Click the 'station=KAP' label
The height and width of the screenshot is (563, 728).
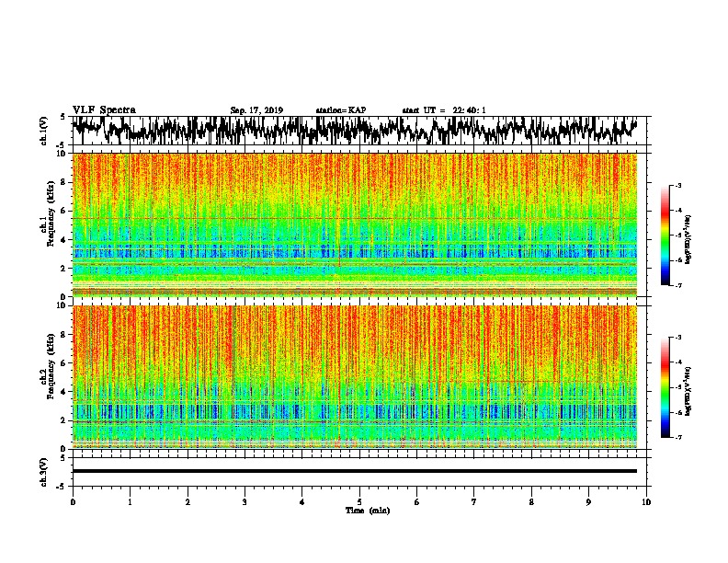tap(341, 110)
